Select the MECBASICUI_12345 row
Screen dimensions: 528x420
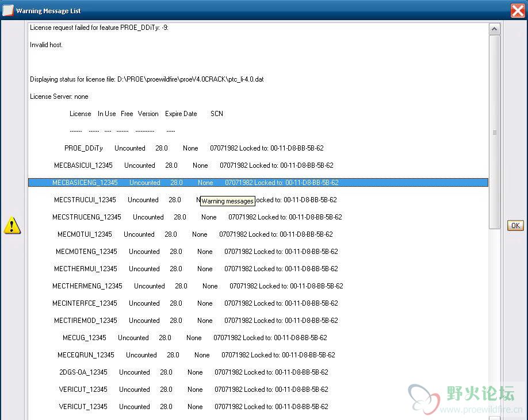(258, 165)
